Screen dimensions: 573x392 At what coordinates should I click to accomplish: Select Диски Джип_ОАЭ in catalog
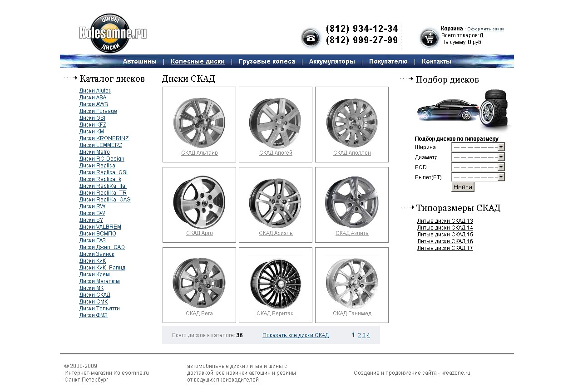102,247
